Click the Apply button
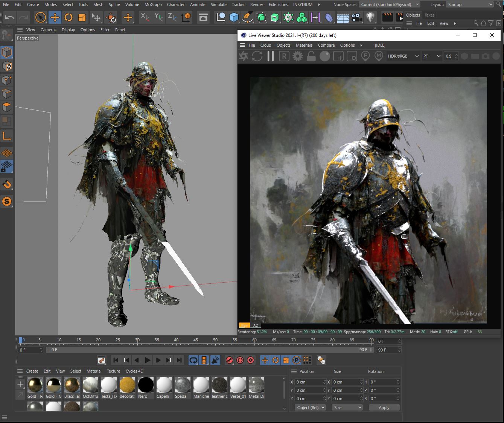The height and width of the screenshot is (423, 504). coord(384,408)
